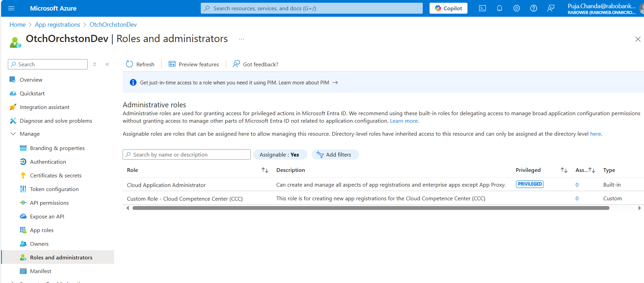Click the sidebar menu search field
Image resolution: width=644 pixels, height=283 pixels.
48,64
